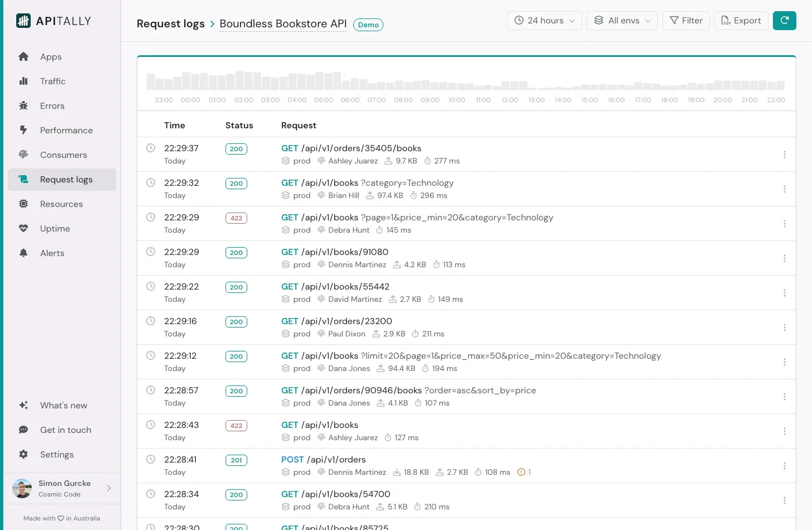Click the Settings gear icon
Image resolution: width=812 pixels, height=530 pixels.
23,454
